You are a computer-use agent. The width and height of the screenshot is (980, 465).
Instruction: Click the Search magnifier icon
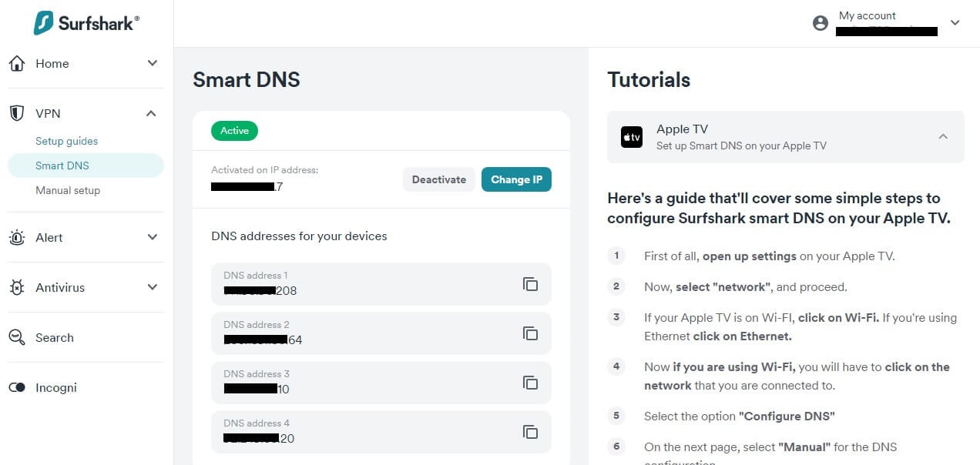[x=17, y=337]
